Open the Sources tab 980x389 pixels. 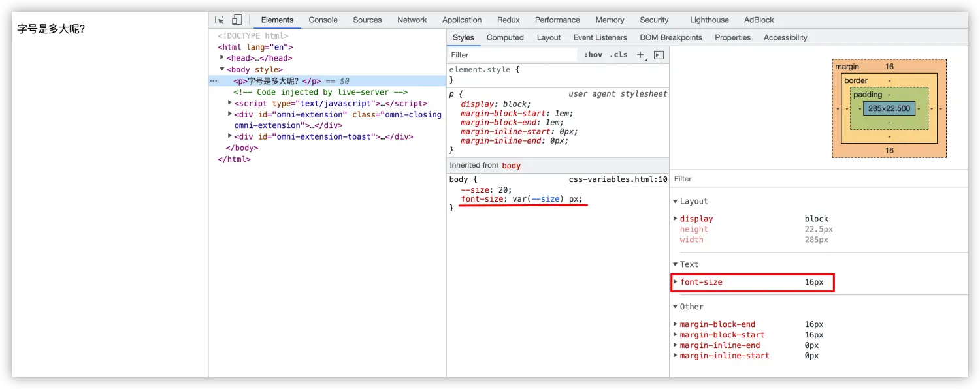[x=367, y=20]
